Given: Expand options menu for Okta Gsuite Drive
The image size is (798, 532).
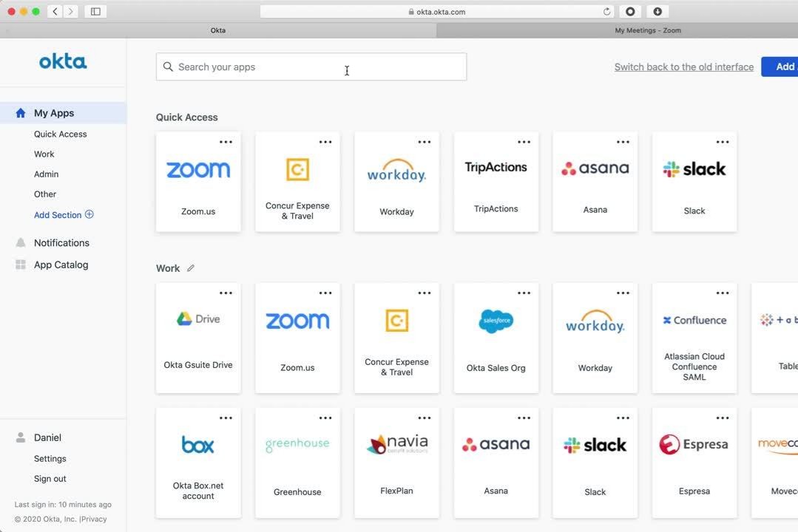Looking at the screenshot, I should click(226, 293).
